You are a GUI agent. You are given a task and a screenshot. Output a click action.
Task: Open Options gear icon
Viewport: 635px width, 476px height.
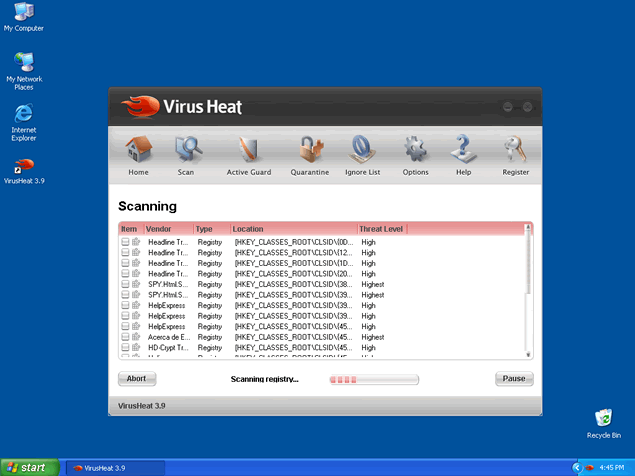tap(415, 152)
